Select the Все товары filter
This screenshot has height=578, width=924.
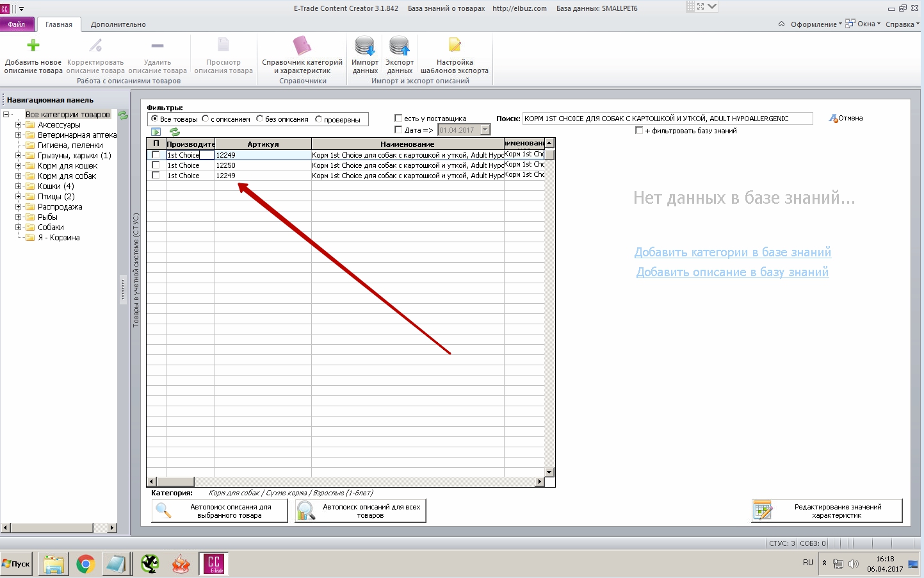154,119
